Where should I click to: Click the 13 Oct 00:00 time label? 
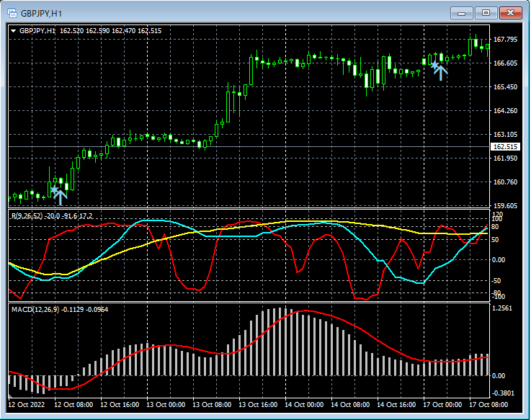(x=166, y=405)
